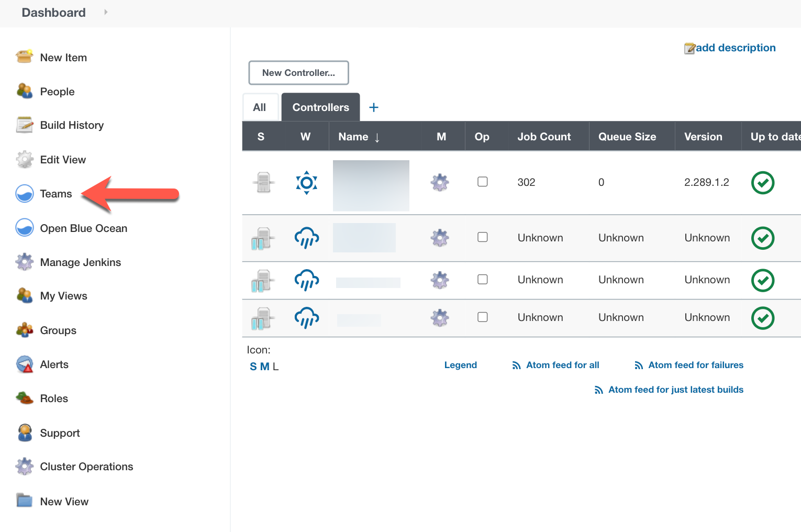Set icon size to M
The image size is (801, 532).
click(x=265, y=367)
